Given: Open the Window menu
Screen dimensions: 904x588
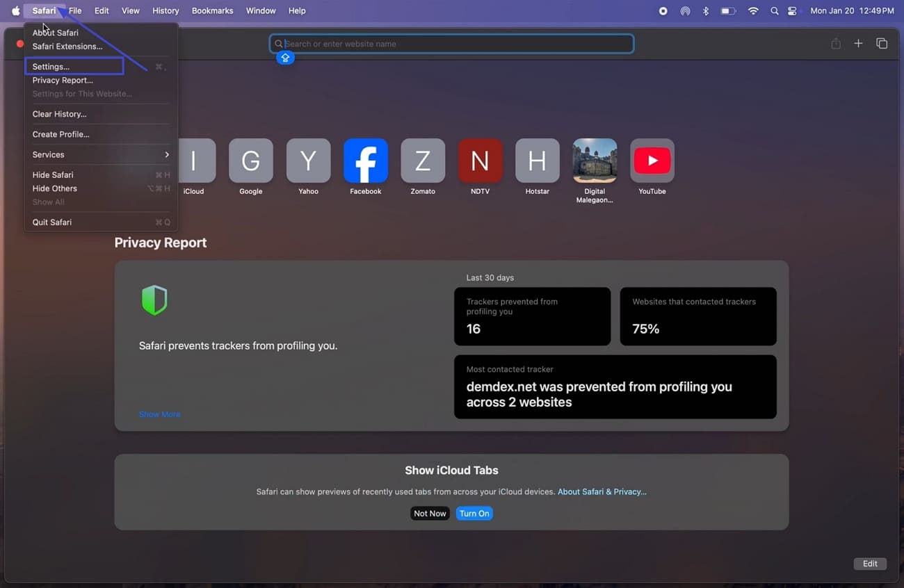Looking at the screenshot, I should click(261, 11).
